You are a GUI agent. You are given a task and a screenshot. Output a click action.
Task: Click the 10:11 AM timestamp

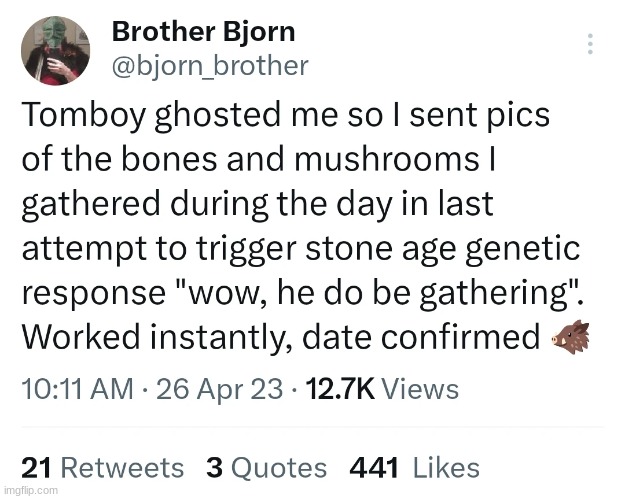(x=78, y=389)
